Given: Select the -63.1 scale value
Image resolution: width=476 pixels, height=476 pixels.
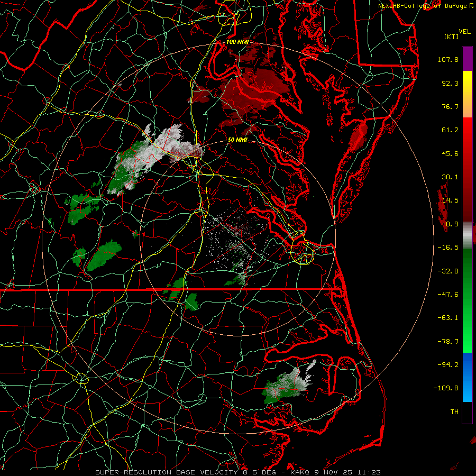Looking at the screenshot, I should click(x=448, y=318).
